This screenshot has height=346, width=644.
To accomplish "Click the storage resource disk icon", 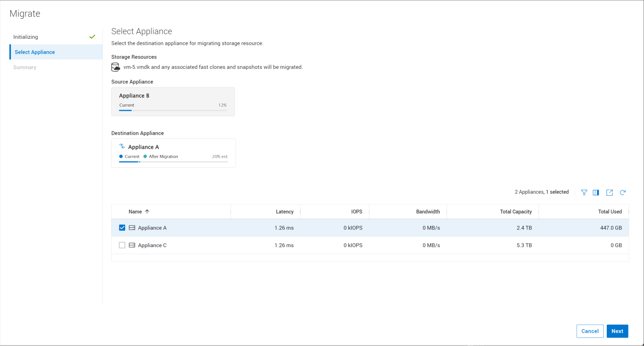I will pos(115,67).
